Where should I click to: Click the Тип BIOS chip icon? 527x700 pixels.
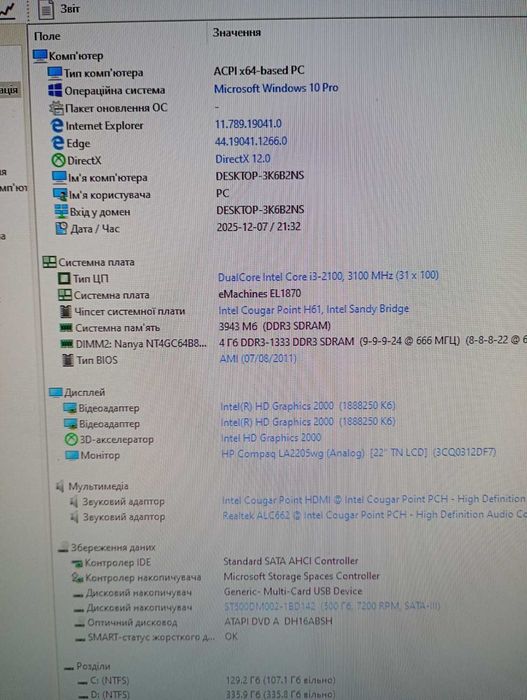click(68, 360)
